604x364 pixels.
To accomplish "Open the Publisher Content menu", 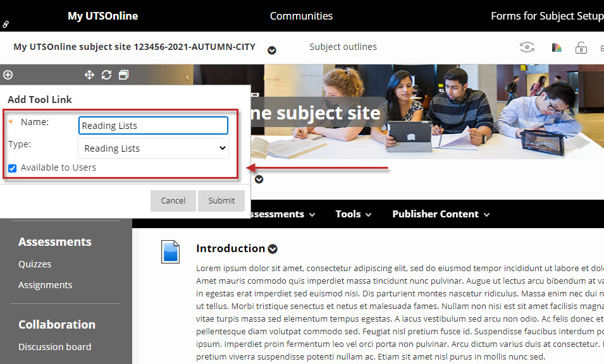I will click(x=441, y=214).
